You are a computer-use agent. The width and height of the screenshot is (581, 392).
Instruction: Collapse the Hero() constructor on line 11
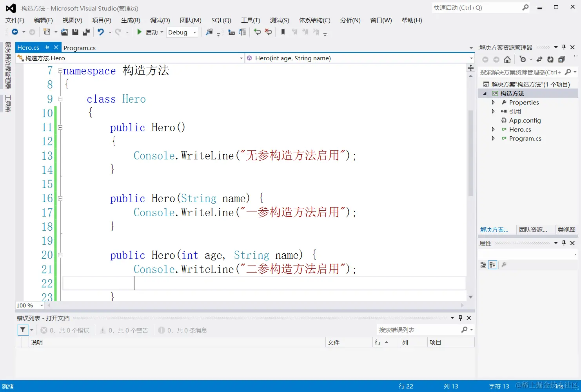pyautogui.click(x=60, y=127)
